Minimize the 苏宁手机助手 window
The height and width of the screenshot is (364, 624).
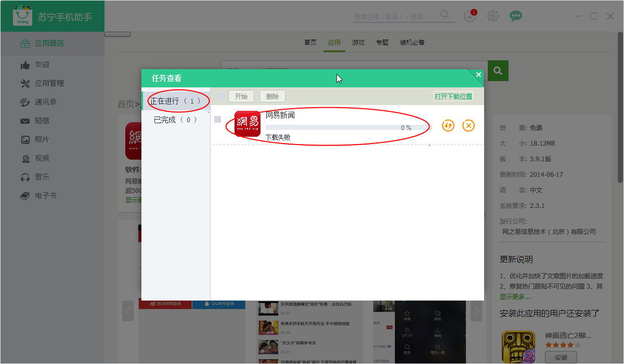coord(578,17)
